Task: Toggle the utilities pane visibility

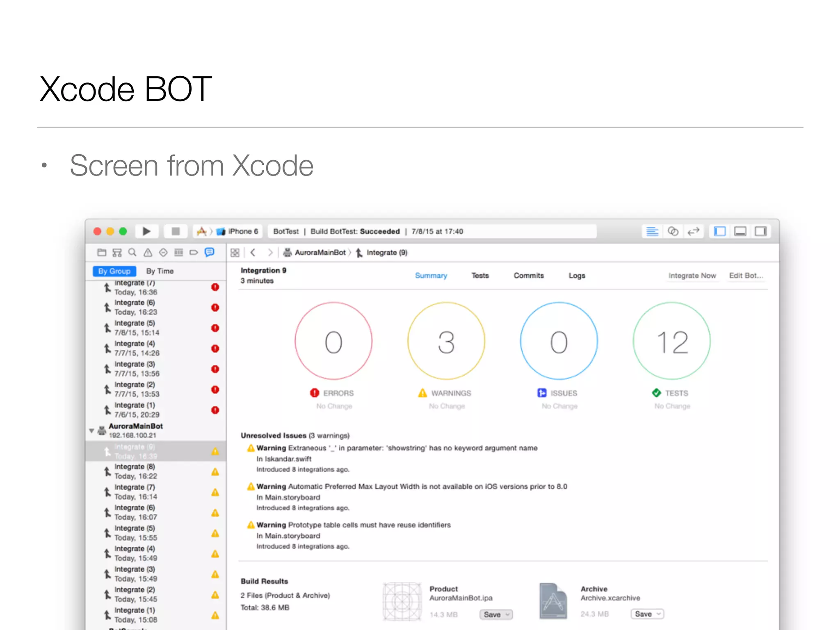Action: (x=761, y=231)
